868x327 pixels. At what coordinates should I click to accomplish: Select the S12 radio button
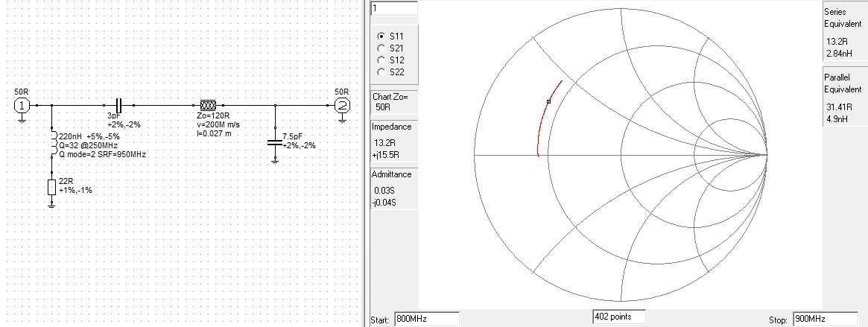point(381,60)
